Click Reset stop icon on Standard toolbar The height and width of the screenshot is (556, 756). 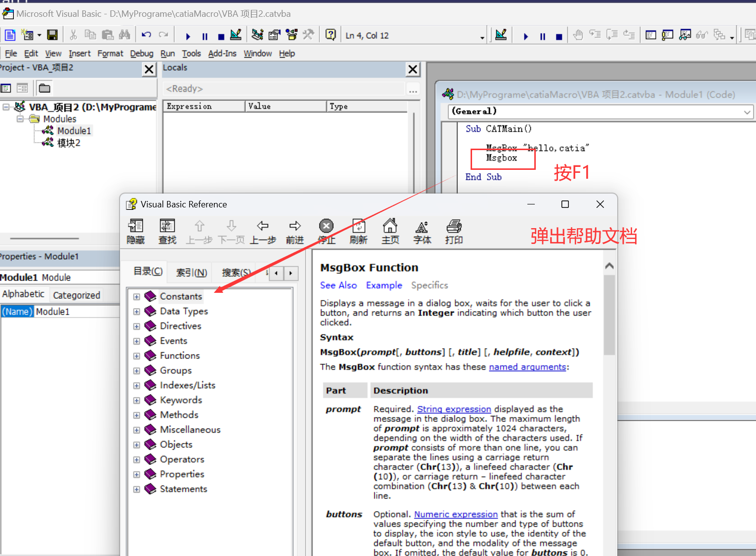click(x=221, y=36)
